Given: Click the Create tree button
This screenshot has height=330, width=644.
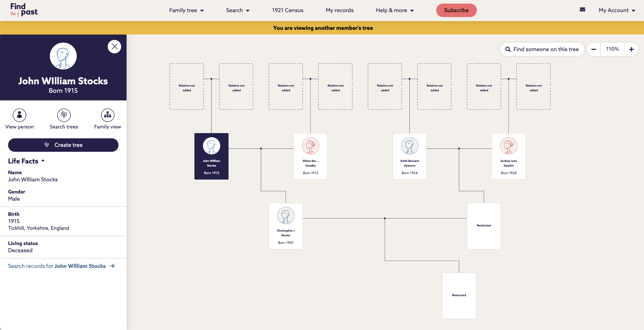Looking at the screenshot, I should [63, 145].
